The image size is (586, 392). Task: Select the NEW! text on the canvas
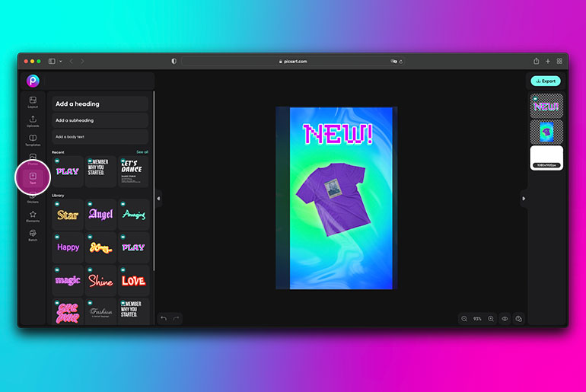coord(338,134)
